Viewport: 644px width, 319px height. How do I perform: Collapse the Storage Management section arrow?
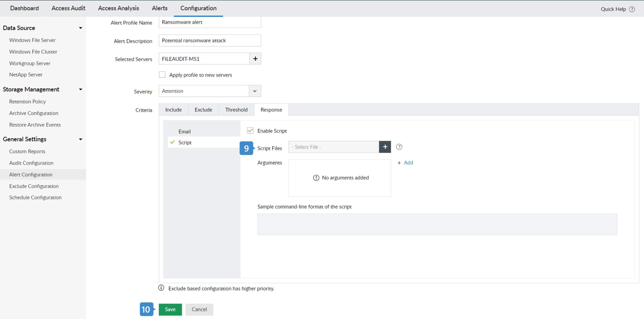click(81, 89)
